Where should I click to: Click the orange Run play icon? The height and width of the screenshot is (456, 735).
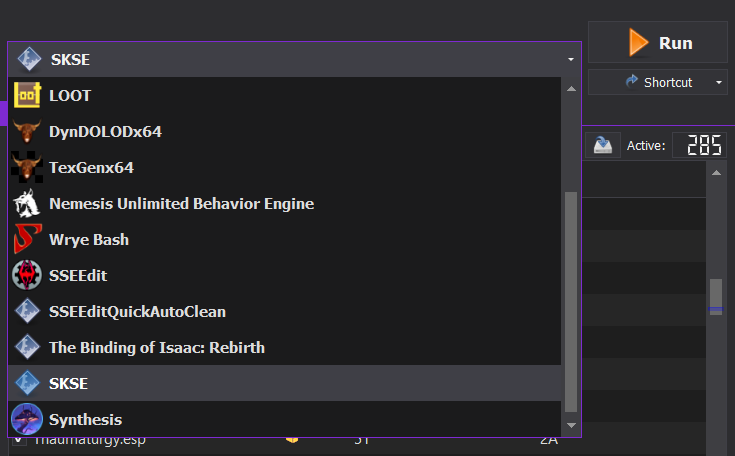(x=638, y=43)
